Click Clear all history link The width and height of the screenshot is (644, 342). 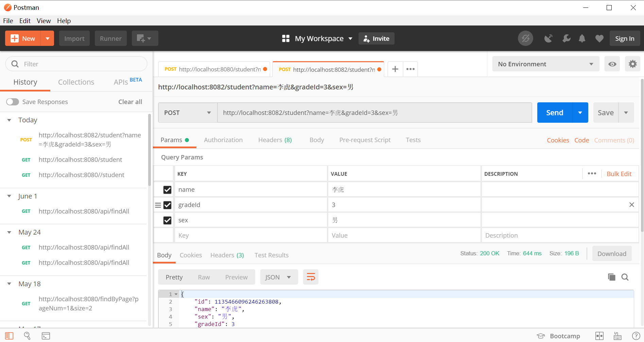(130, 102)
